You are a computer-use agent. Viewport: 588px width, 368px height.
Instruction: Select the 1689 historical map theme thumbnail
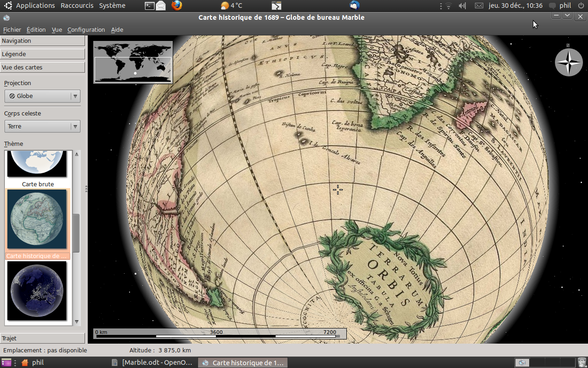tap(37, 220)
